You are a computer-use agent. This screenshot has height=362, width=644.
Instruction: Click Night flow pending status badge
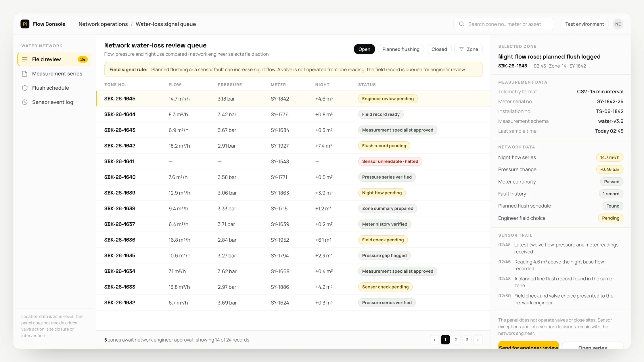(x=382, y=193)
